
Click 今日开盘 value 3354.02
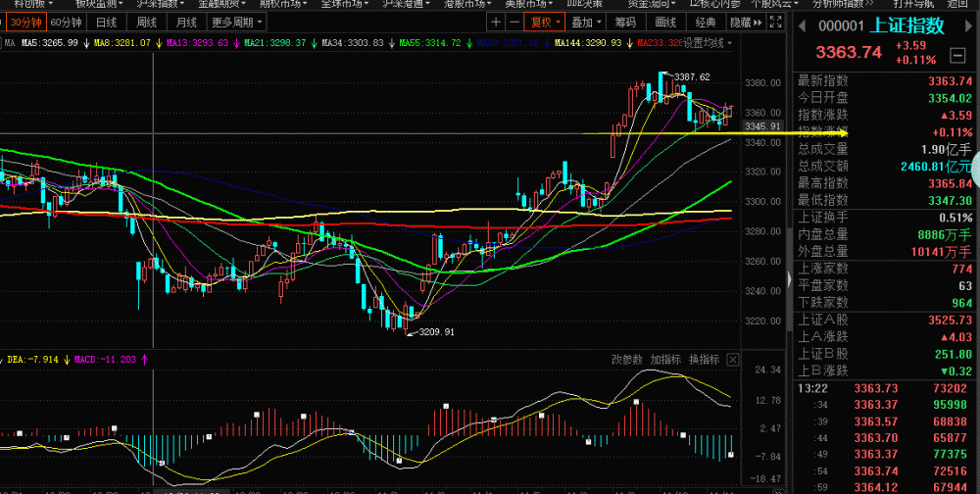point(950,98)
